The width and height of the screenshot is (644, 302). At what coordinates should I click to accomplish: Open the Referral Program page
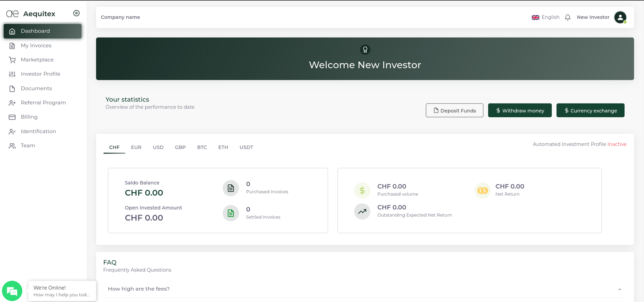pos(43,102)
